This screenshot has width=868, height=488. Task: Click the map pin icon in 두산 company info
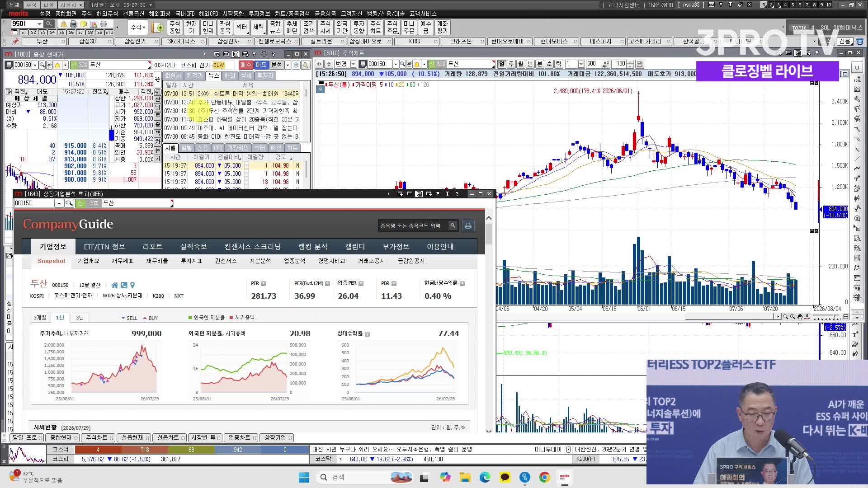pos(132,285)
